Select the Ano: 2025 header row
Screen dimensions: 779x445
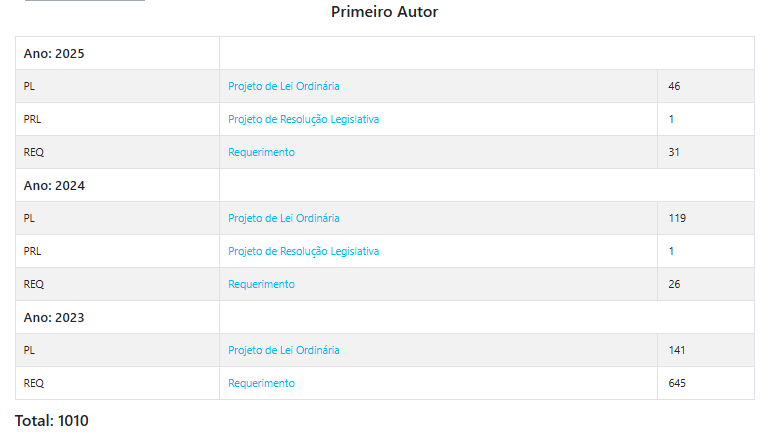point(54,53)
